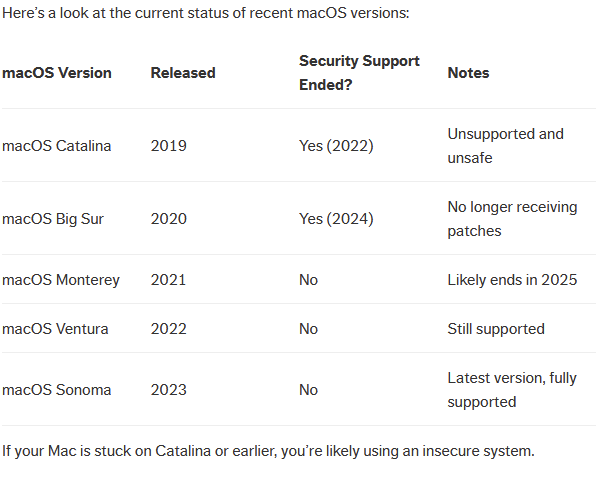Image resolution: width=601 pixels, height=477 pixels.
Task: Click the 'Likely ends in 2025' note
Action: pyautogui.click(x=512, y=280)
